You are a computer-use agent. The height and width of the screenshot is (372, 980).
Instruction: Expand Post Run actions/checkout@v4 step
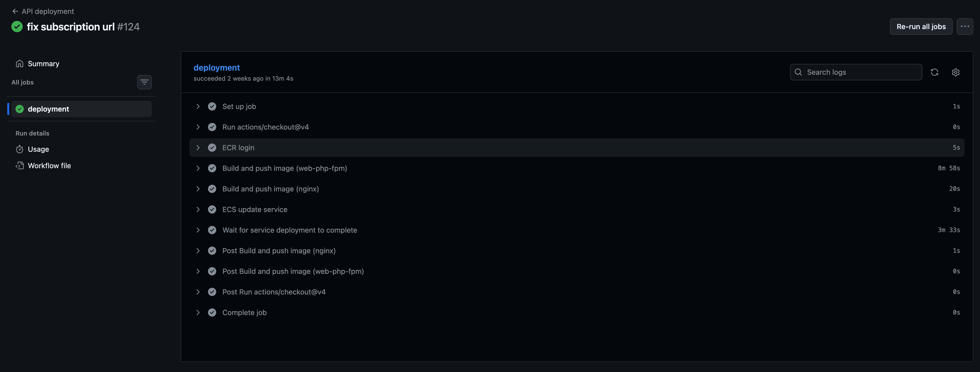coord(198,292)
